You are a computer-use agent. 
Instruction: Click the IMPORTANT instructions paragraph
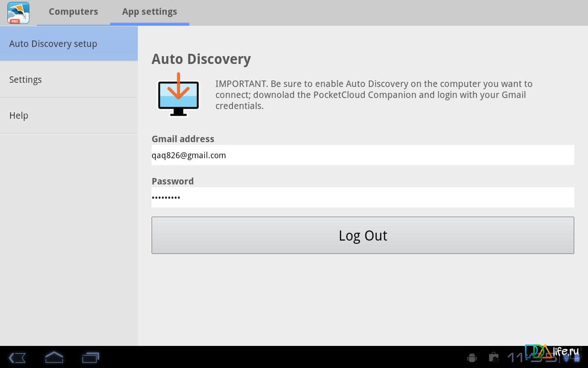pyautogui.click(x=374, y=95)
